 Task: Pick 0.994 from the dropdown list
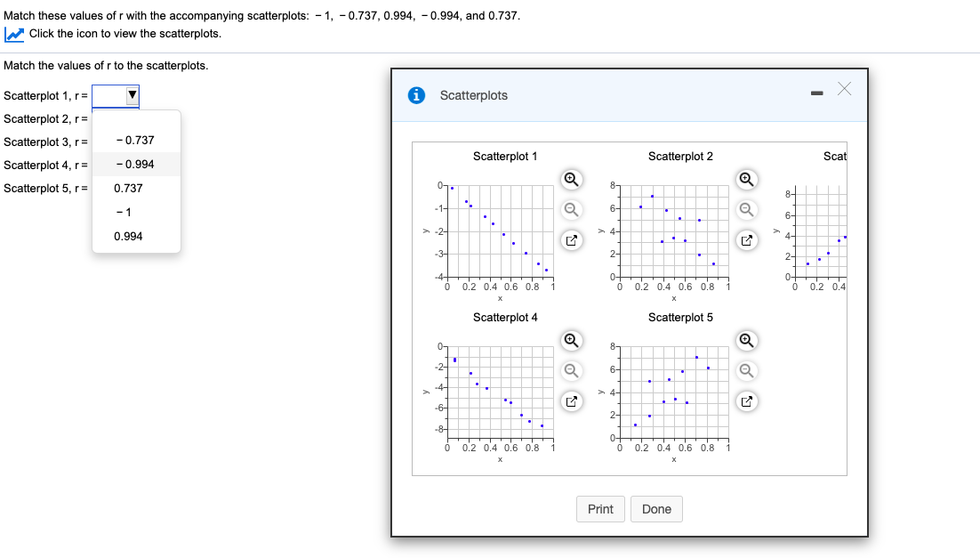[136, 237]
